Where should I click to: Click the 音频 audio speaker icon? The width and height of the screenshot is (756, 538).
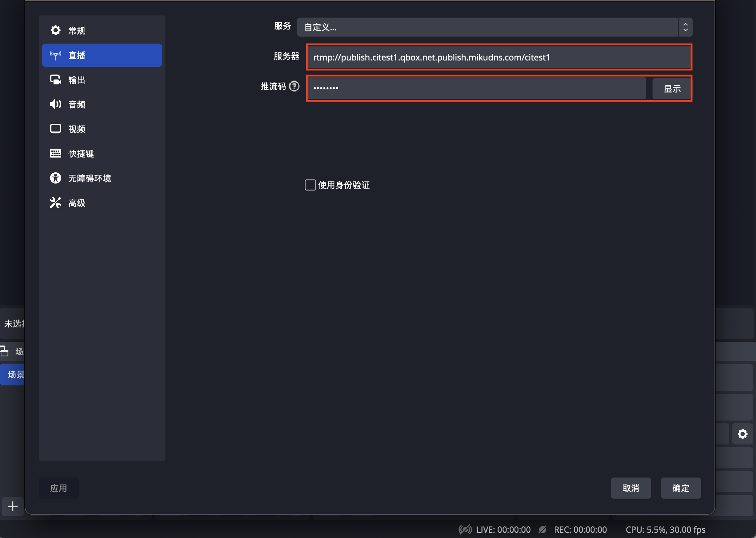click(x=56, y=104)
